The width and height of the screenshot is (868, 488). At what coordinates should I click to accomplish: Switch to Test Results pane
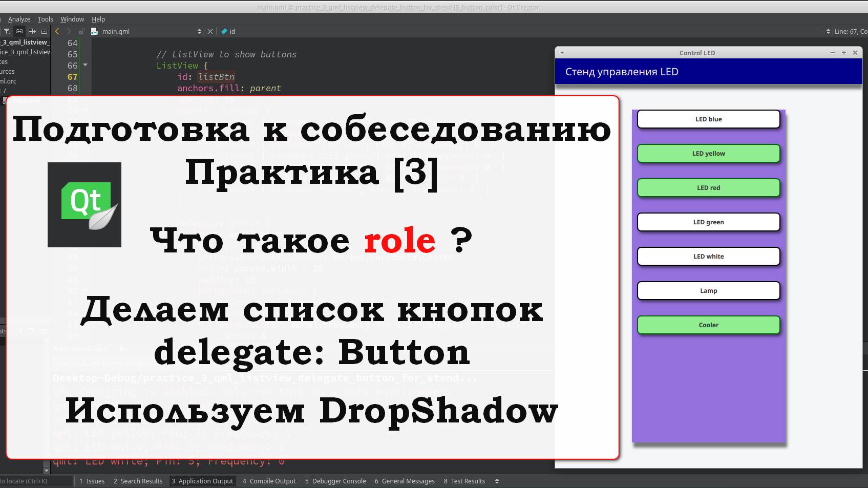pos(464,481)
